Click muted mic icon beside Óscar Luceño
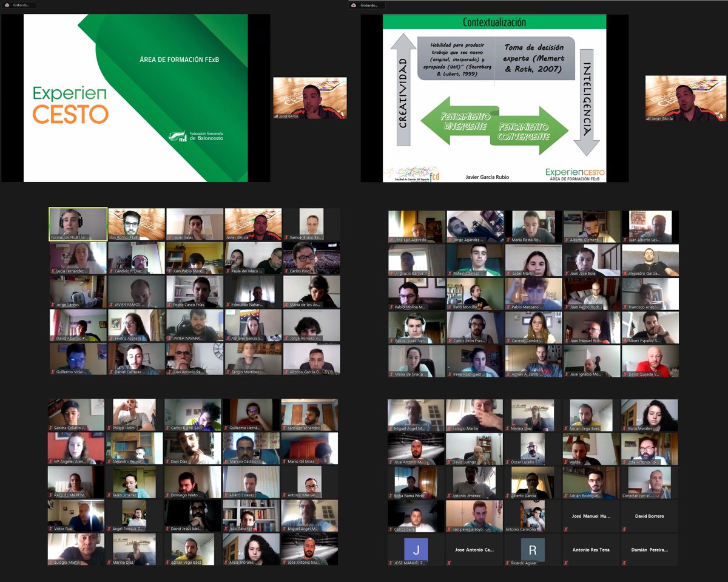728x582 pixels. click(508, 462)
